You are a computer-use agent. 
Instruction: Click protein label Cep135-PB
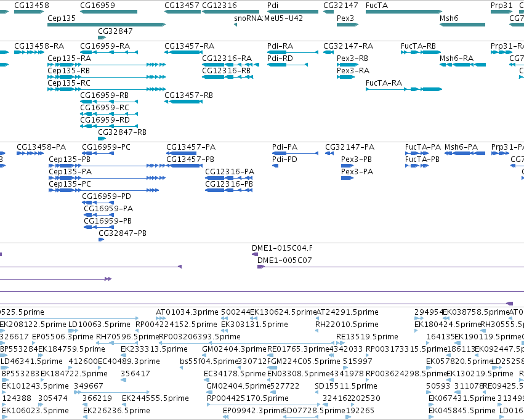tap(70, 160)
